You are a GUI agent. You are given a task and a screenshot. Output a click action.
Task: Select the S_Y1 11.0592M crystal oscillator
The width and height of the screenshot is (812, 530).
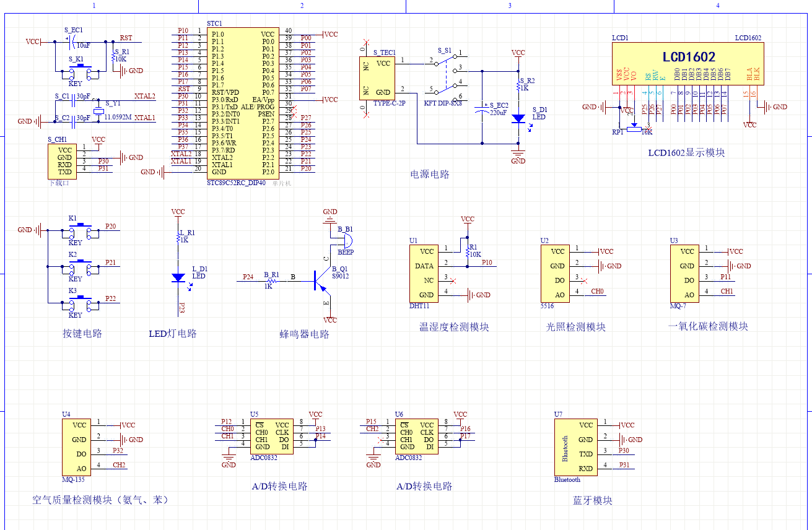pos(97,111)
